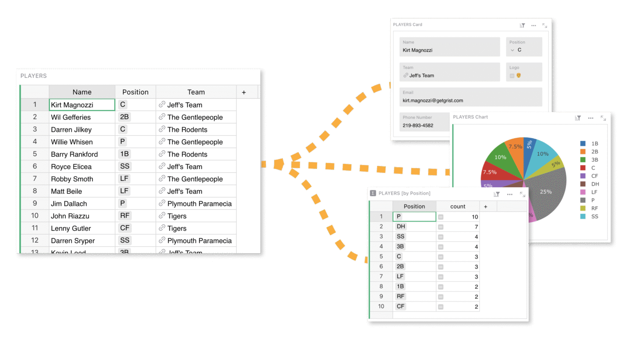Select the Kirt Magnozzi name cell
The image size is (644, 337).
pos(82,105)
